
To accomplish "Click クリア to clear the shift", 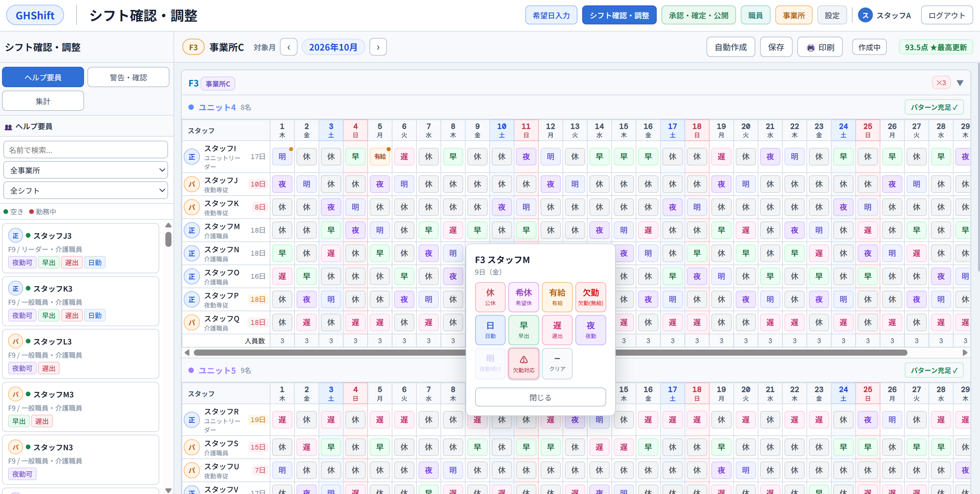I will [557, 363].
